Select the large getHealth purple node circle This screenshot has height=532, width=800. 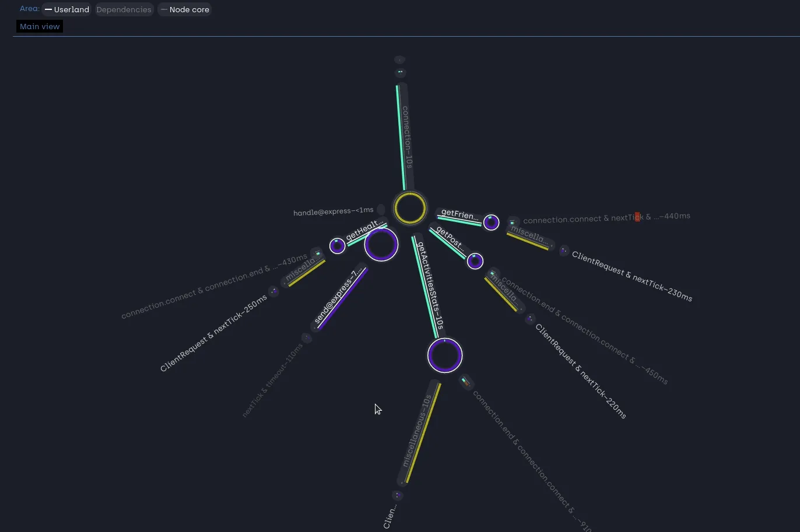tap(381, 245)
